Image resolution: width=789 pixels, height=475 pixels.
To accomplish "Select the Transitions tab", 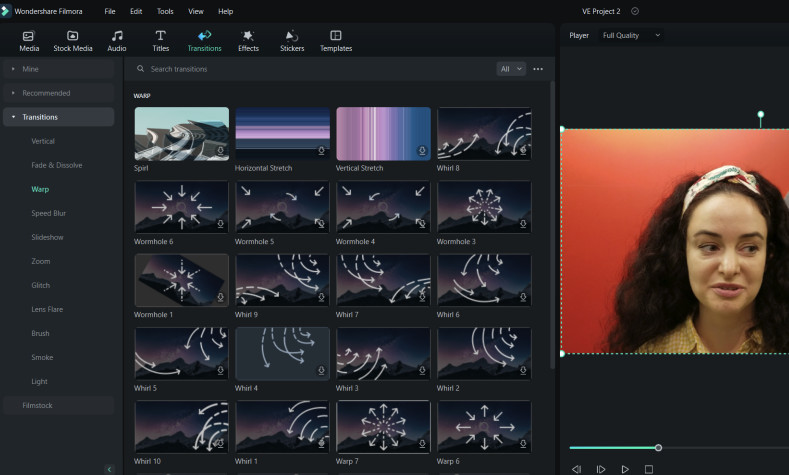I will 204,41.
